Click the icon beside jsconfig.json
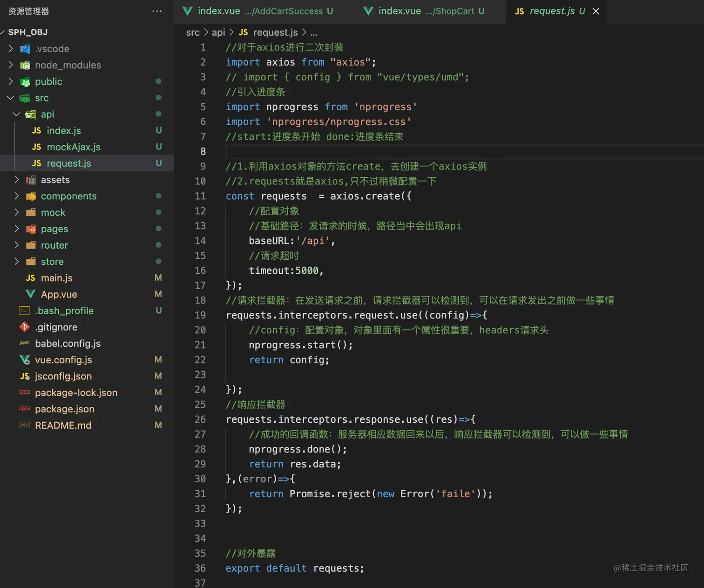 pyautogui.click(x=25, y=376)
